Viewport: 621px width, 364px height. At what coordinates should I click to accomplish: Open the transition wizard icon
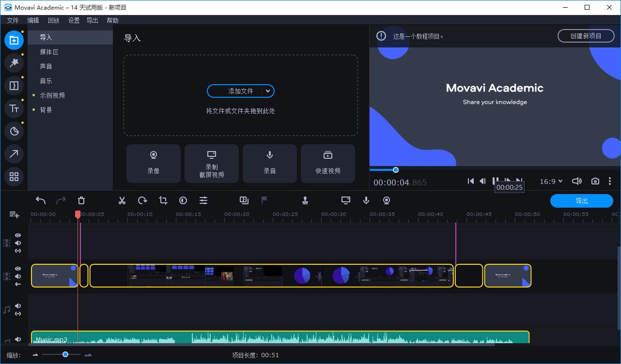pos(244,200)
